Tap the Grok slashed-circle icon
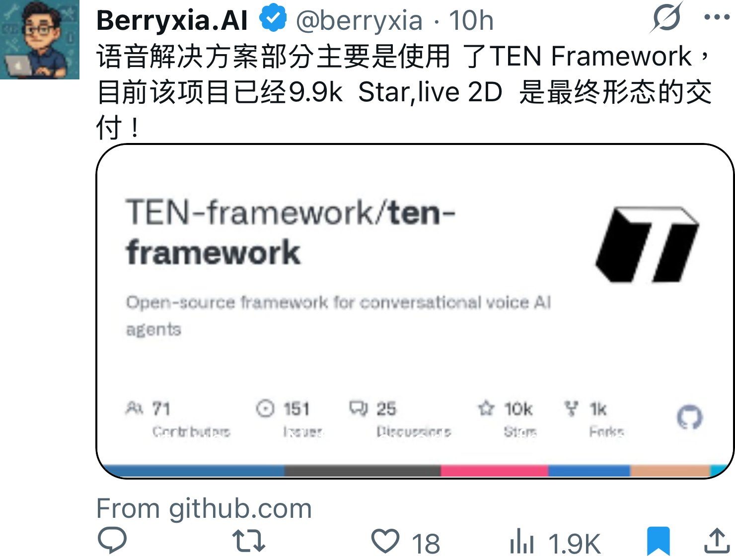735x560 pixels. (666, 17)
